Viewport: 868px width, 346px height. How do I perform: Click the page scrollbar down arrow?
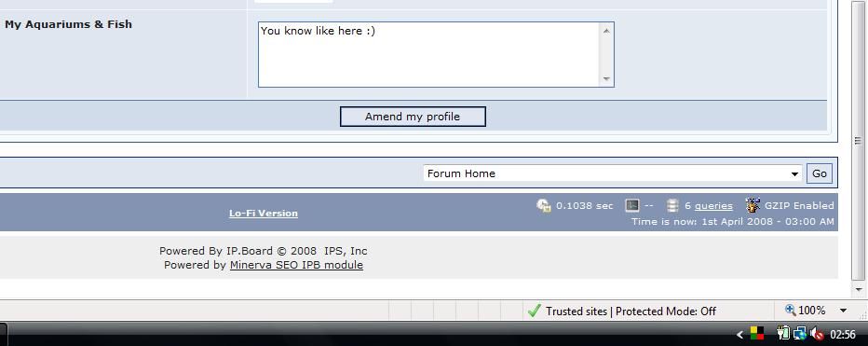click(x=859, y=289)
